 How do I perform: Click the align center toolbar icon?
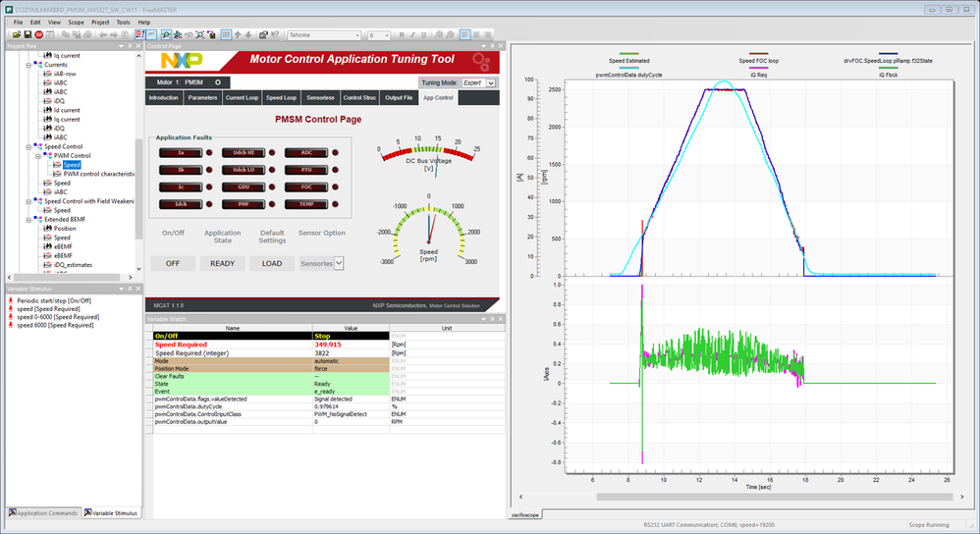point(476,35)
